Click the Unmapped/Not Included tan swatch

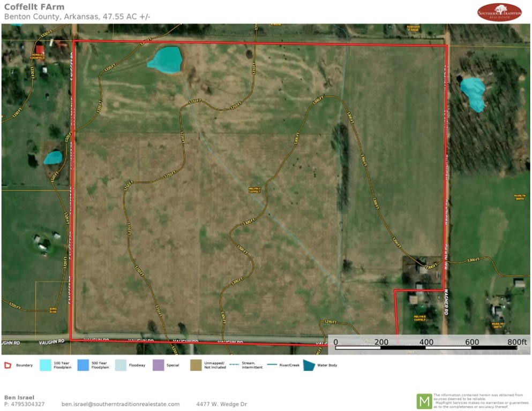coord(196,365)
